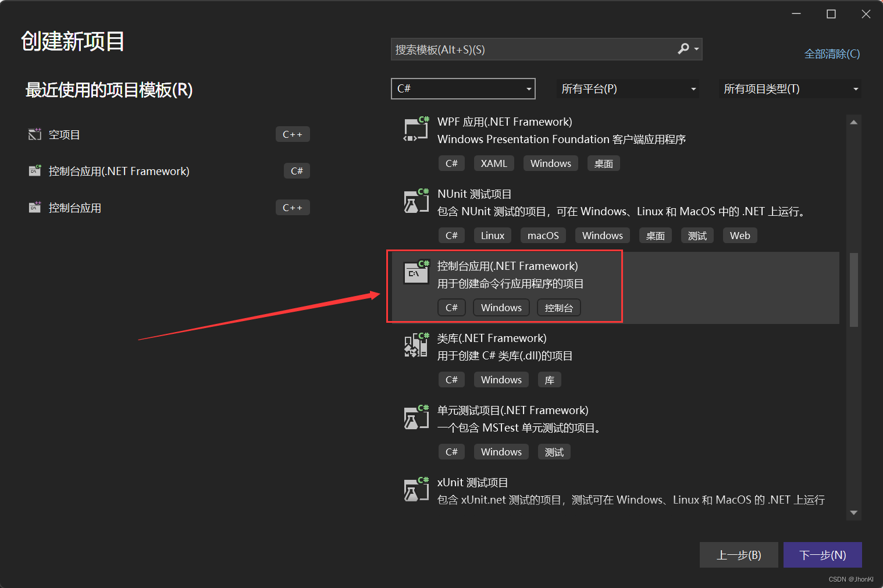Click the C++ badge beside 空项目

(x=293, y=134)
